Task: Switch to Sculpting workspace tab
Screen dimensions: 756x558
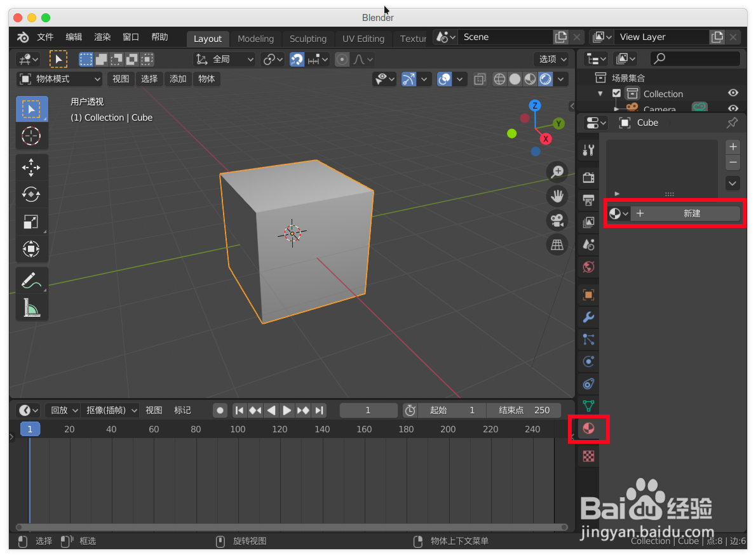Action: pyautogui.click(x=308, y=39)
